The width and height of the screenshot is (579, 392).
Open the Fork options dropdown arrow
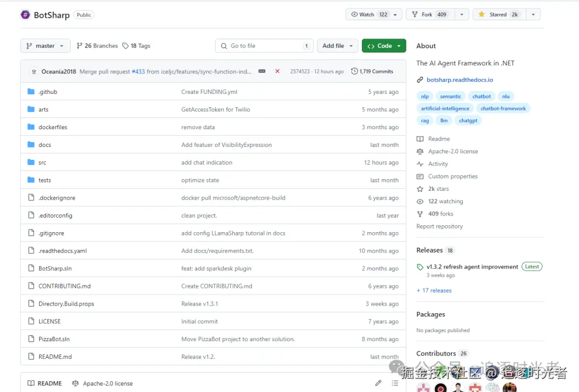[x=462, y=14]
